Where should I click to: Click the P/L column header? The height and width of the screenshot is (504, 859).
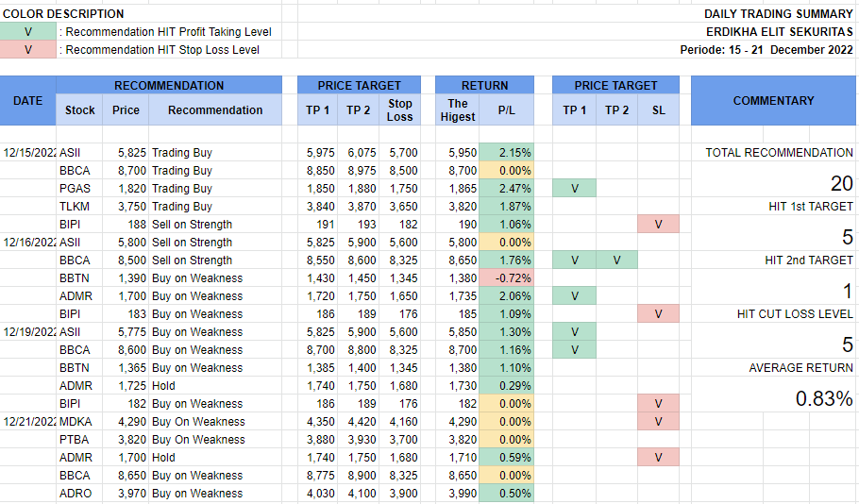click(x=506, y=110)
